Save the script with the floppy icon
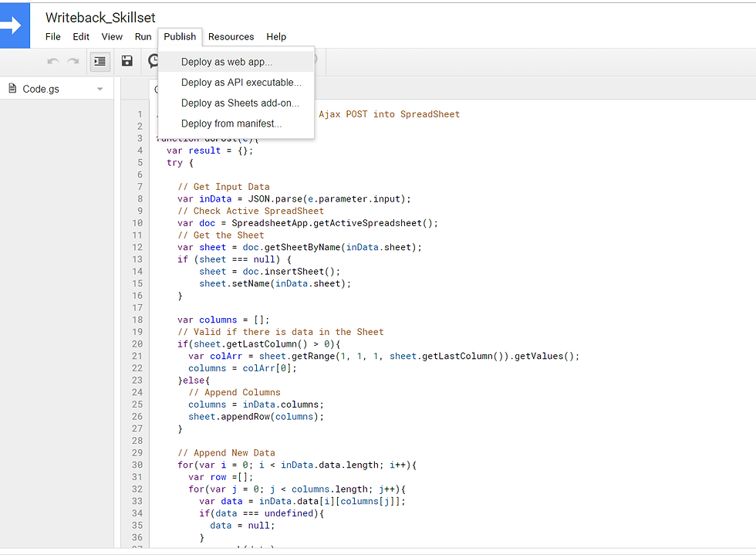756x555 pixels. click(x=127, y=61)
